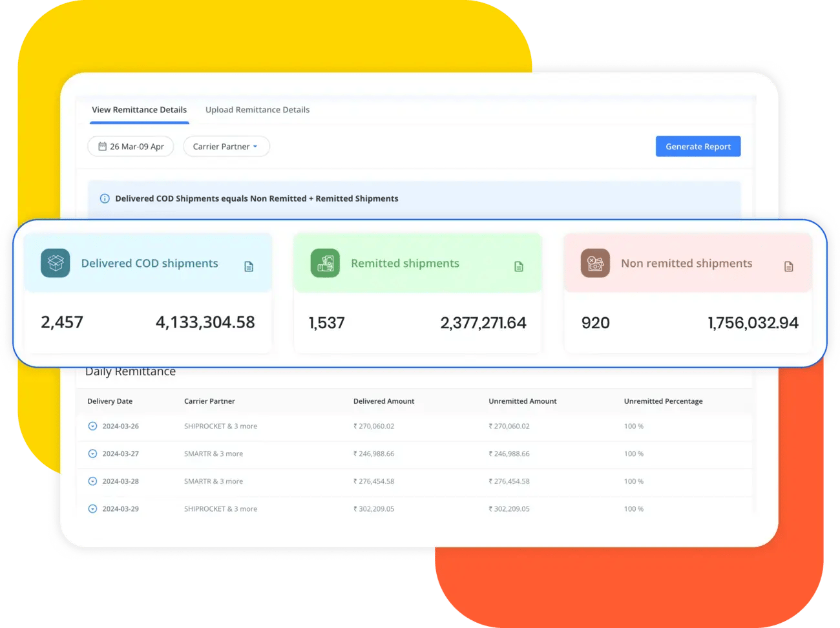The image size is (840, 628).
Task: Click the info icon in the blue banner
Action: pyautogui.click(x=105, y=198)
